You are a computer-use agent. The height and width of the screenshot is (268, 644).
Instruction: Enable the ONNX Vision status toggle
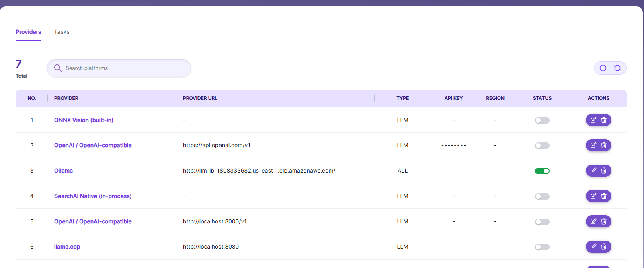coord(542,120)
